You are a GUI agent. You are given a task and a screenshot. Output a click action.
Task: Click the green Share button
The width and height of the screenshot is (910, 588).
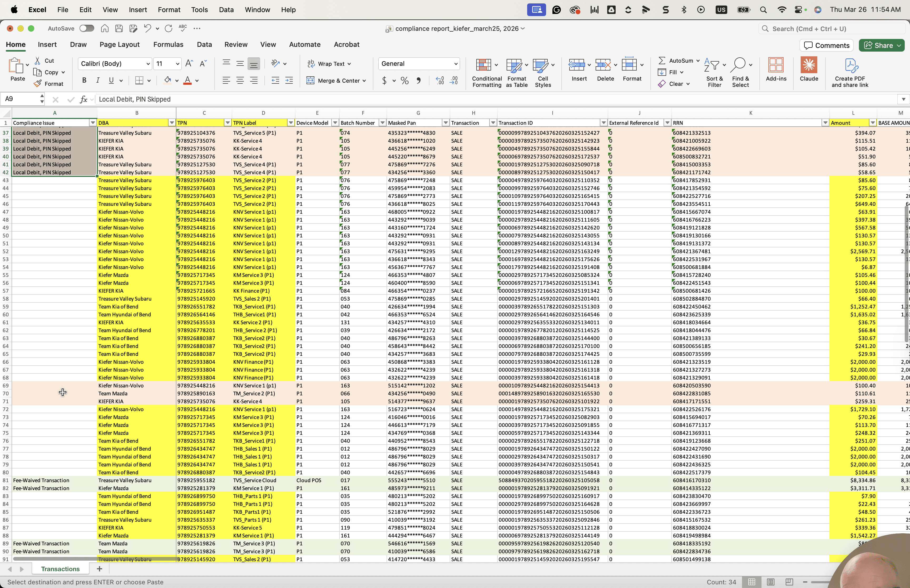(882, 45)
